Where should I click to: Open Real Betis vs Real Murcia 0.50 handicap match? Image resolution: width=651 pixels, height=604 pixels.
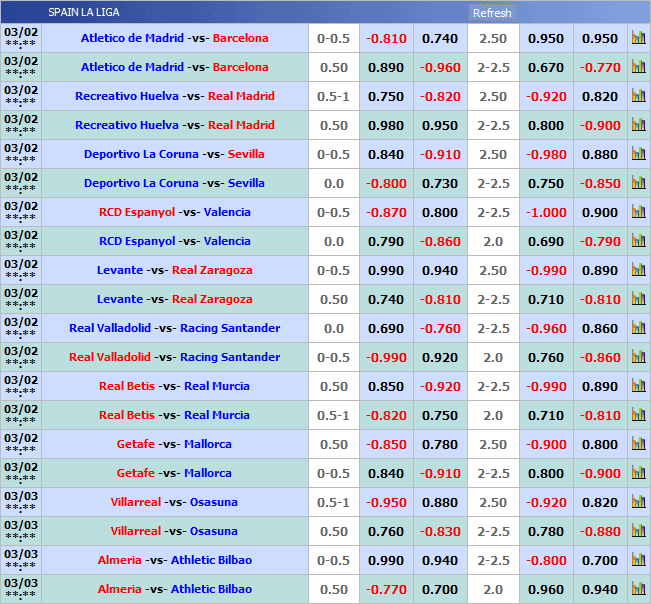174,386
